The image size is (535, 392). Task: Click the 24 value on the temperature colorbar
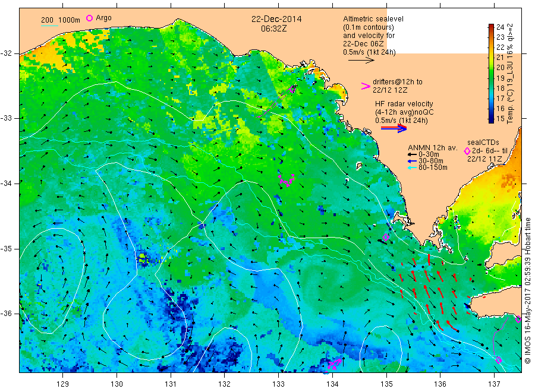point(500,27)
